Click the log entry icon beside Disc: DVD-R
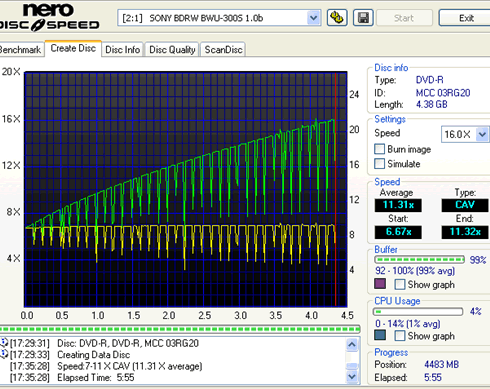The height and width of the screenshot is (389, 490). tap(4, 343)
